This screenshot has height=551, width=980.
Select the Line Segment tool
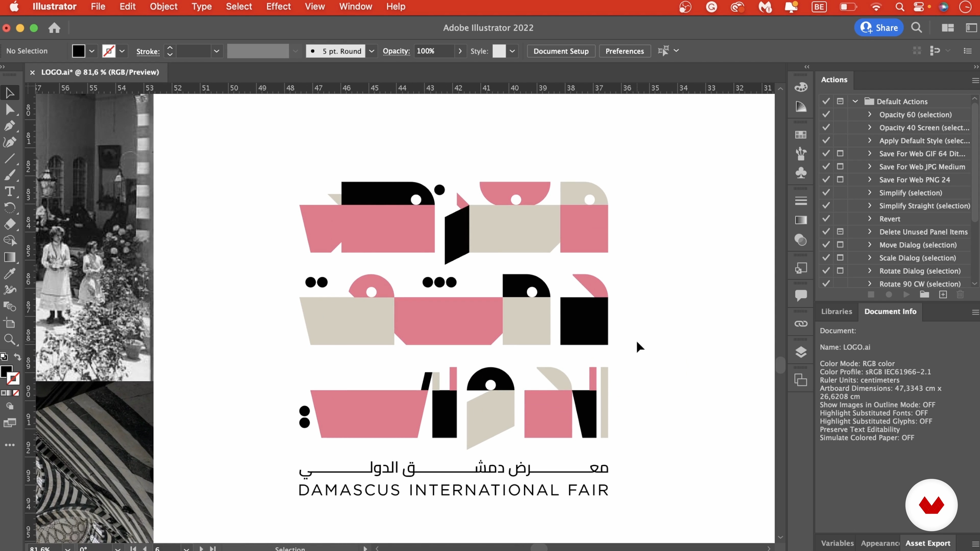(x=10, y=159)
